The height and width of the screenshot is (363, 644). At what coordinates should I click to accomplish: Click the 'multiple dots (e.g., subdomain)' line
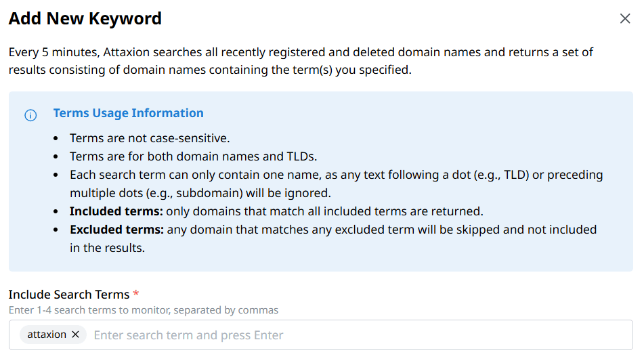200,193
